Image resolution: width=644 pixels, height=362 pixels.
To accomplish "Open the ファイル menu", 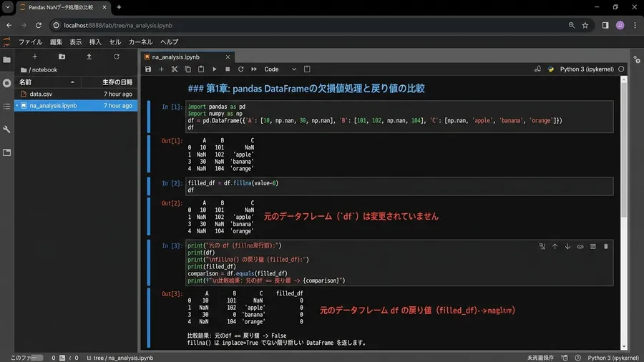I will 30,42.
